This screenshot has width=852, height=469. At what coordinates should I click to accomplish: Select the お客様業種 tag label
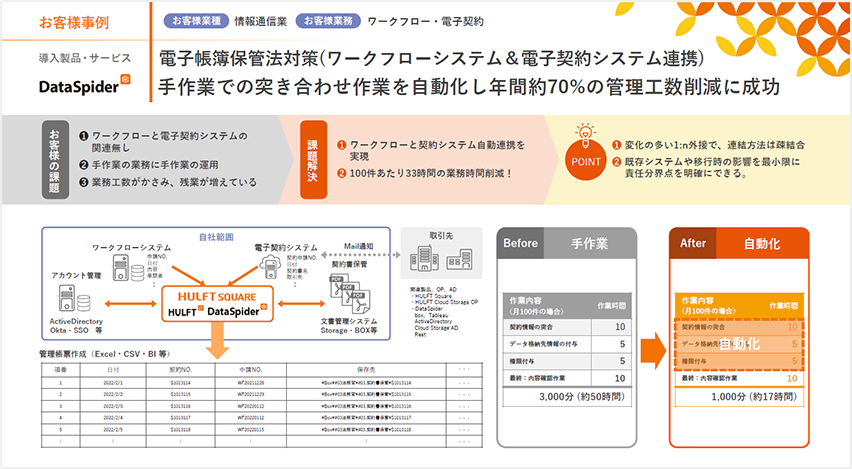192,19
